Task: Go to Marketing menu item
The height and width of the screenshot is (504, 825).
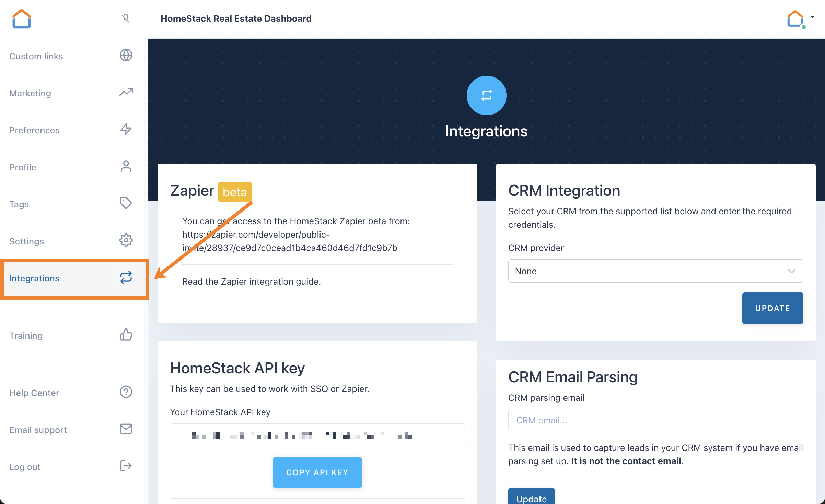Action: [30, 93]
